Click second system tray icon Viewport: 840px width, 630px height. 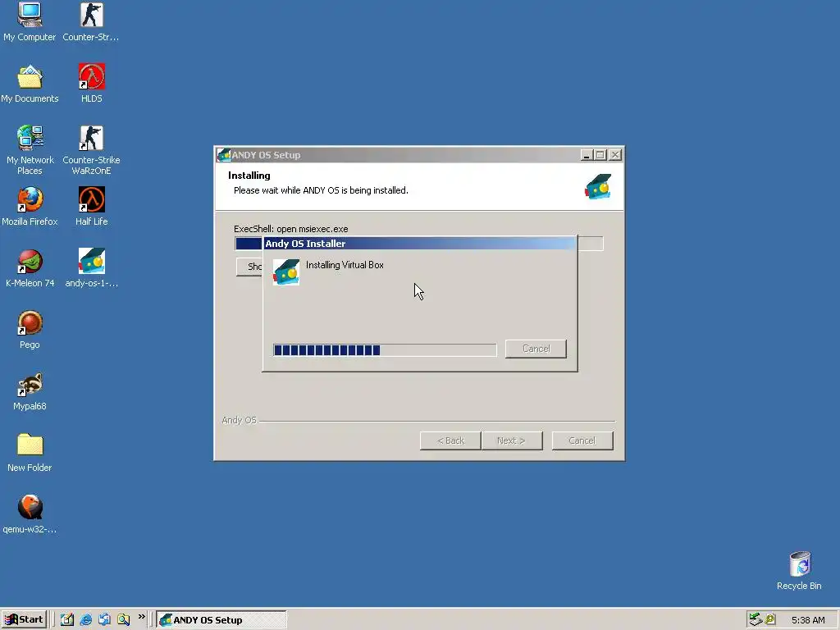pos(770,619)
